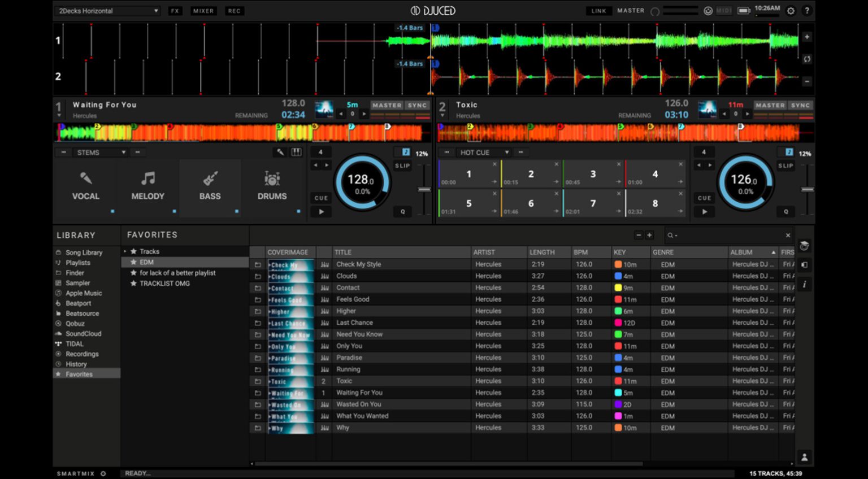This screenshot has width=868, height=479.
Task: Open the 2Decks Horizontal layout dropdown
Action: point(106,11)
